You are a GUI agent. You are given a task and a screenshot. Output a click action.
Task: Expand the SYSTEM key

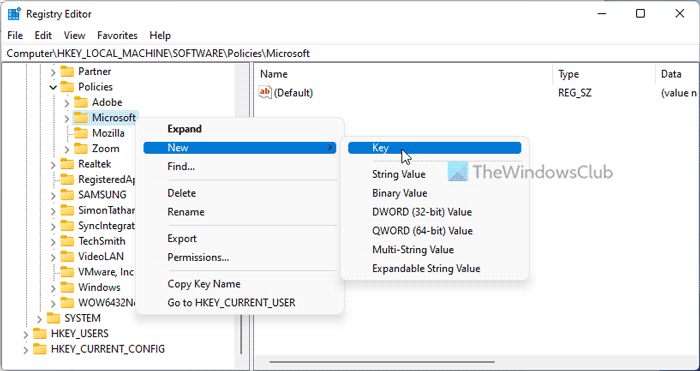point(39,319)
